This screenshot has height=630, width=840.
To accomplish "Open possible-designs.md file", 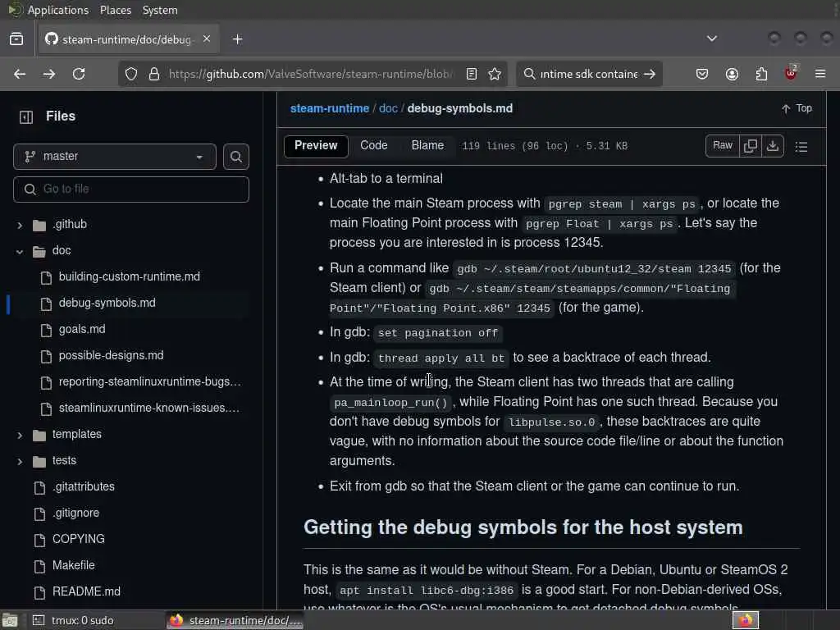I will 111,355.
